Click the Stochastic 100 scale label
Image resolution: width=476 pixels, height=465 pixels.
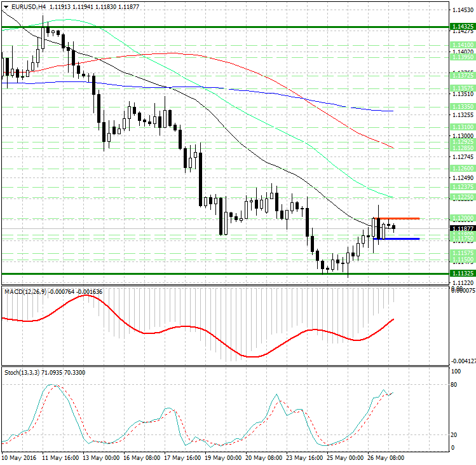(x=456, y=371)
